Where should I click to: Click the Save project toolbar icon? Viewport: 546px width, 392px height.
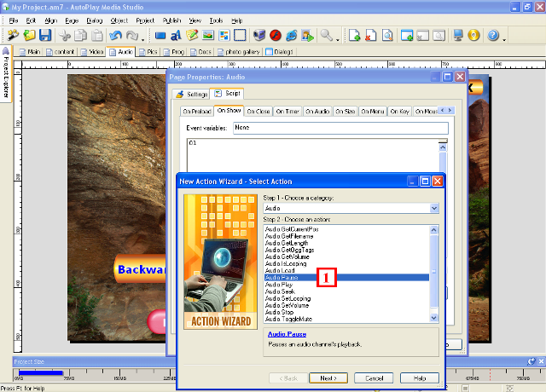pyautogui.click(x=45, y=36)
